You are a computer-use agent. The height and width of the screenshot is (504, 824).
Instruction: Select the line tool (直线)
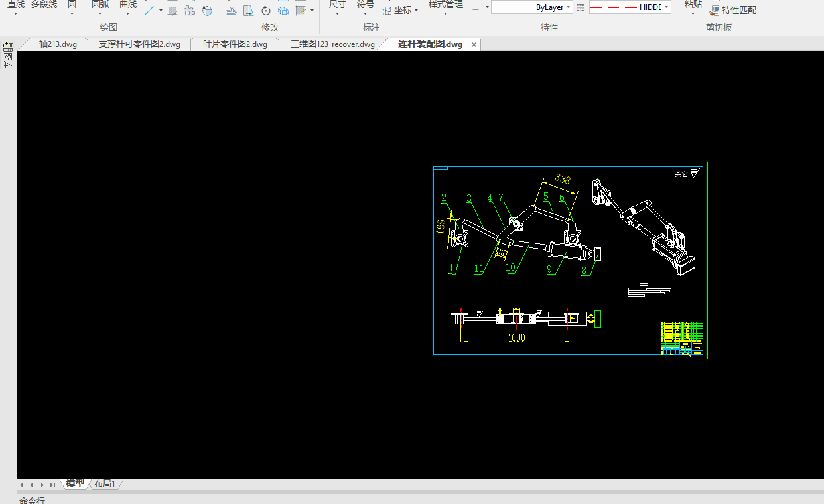[16, 5]
